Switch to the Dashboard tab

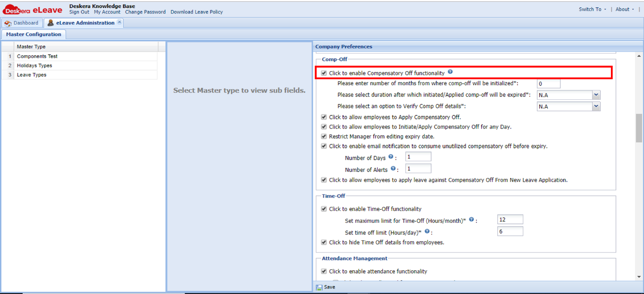pyautogui.click(x=22, y=22)
